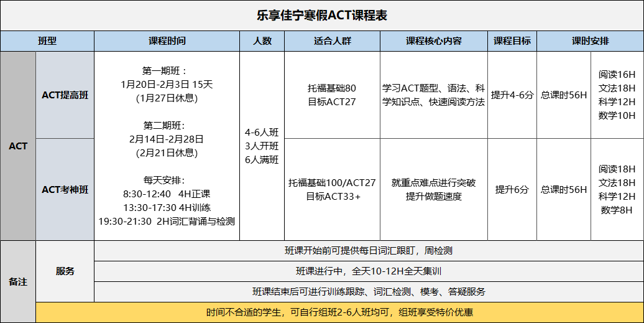Click the 班课结束后可进行训练跟踪 row
This screenshot has width=644, height=323.
(x=369, y=292)
